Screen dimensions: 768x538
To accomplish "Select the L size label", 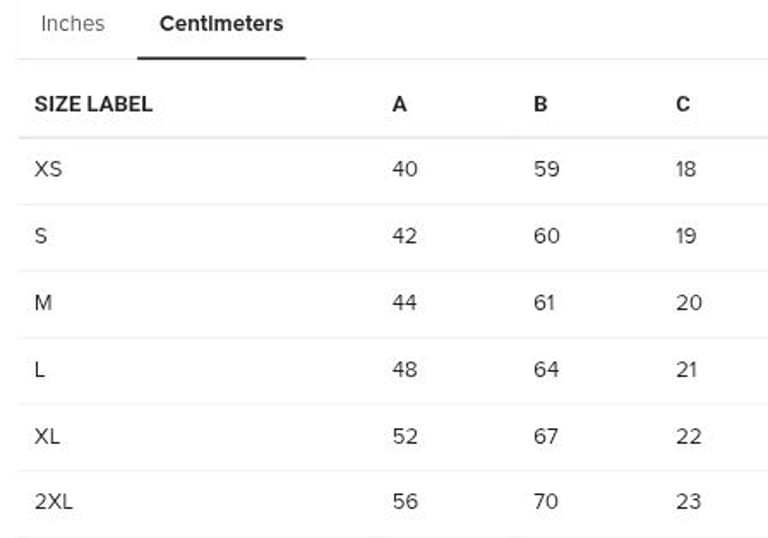I will coord(40,370).
